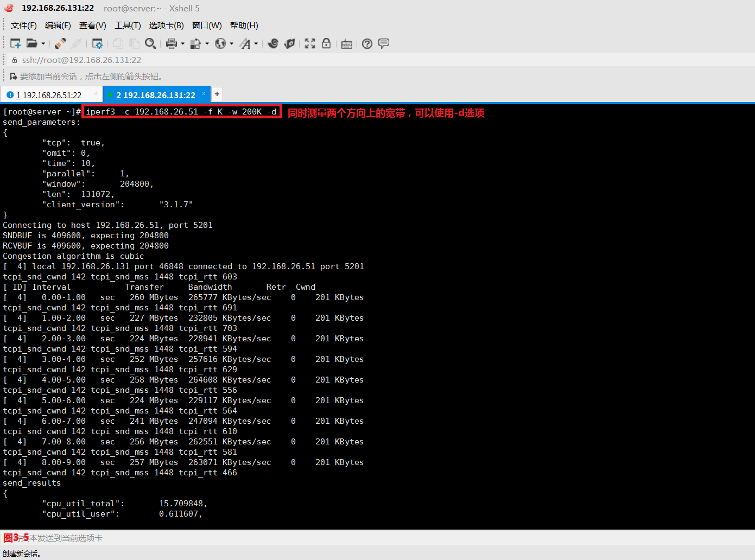Image resolution: width=755 pixels, height=560 pixels.
Task: Select the 192.168.26.131:22 tab
Action: click(x=156, y=95)
